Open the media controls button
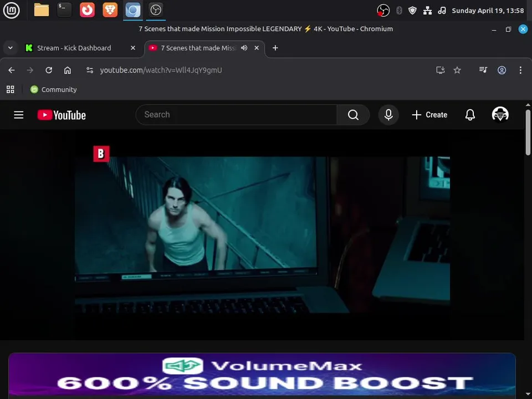Image resolution: width=532 pixels, height=399 pixels. click(483, 70)
